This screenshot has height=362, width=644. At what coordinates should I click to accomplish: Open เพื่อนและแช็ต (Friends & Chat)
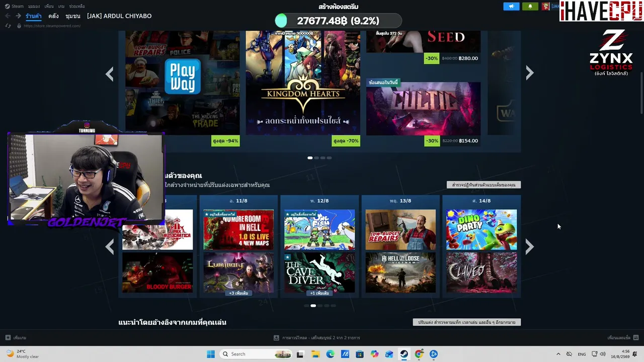(623, 338)
